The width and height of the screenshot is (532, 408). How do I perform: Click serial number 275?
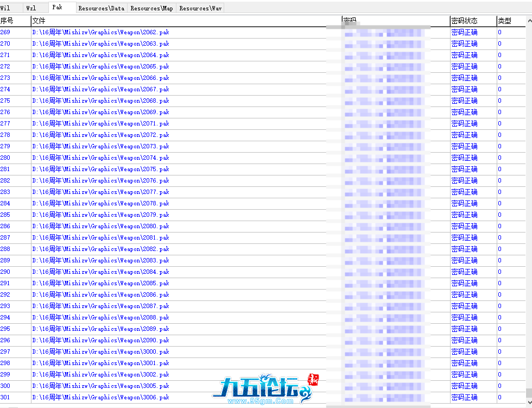[5, 101]
